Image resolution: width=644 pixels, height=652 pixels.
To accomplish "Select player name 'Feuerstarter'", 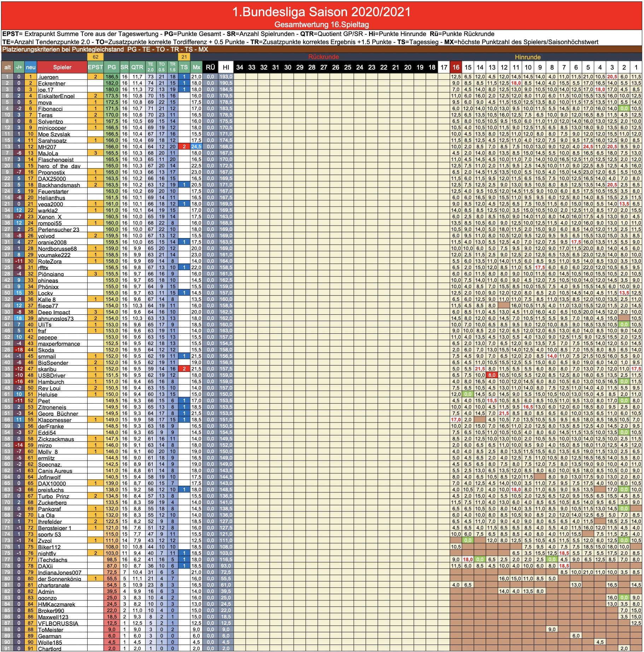I will pyautogui.click(x=53, y=191).
